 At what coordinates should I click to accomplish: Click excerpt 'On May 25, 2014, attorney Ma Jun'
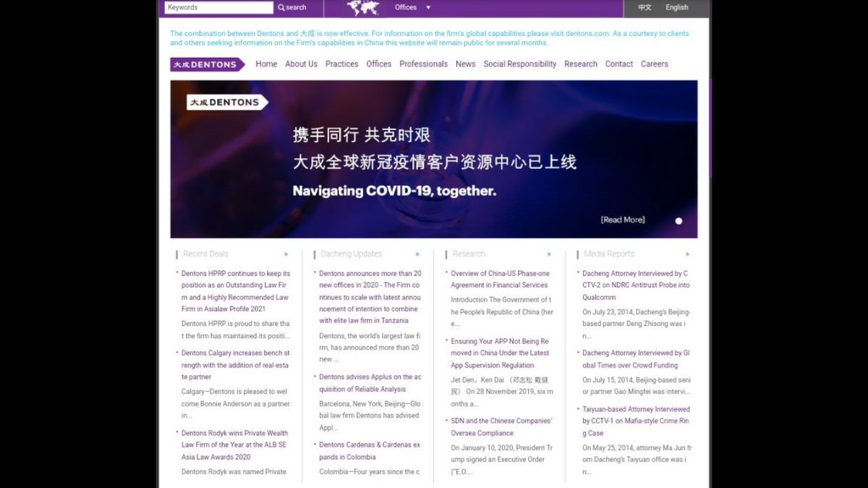click(x=637, y=460)
